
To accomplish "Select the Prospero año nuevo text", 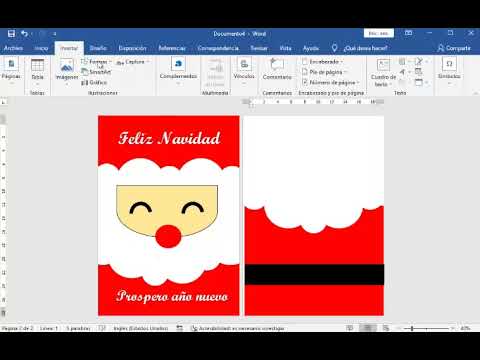I will (172, 296).
